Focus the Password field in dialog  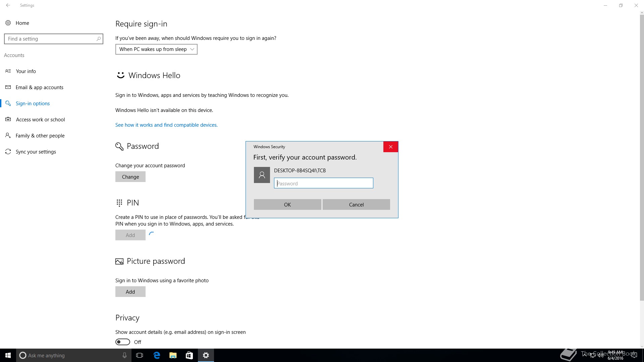pyautogui.click(x=324, y=183)
